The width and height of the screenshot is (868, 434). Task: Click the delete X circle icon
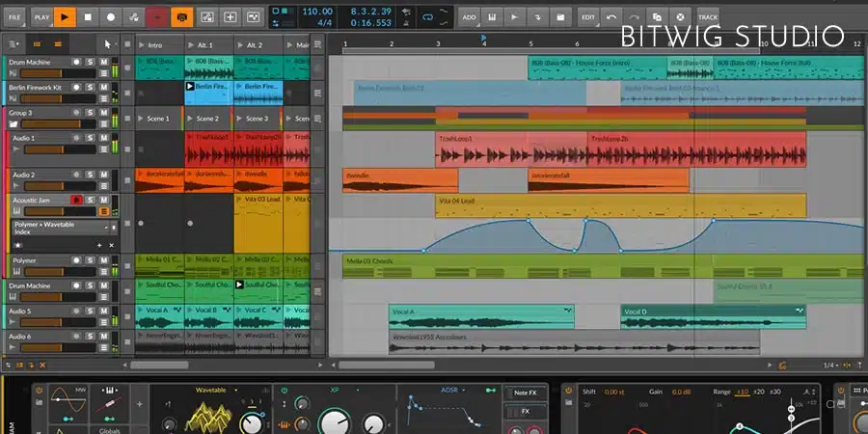click(680, 17)
